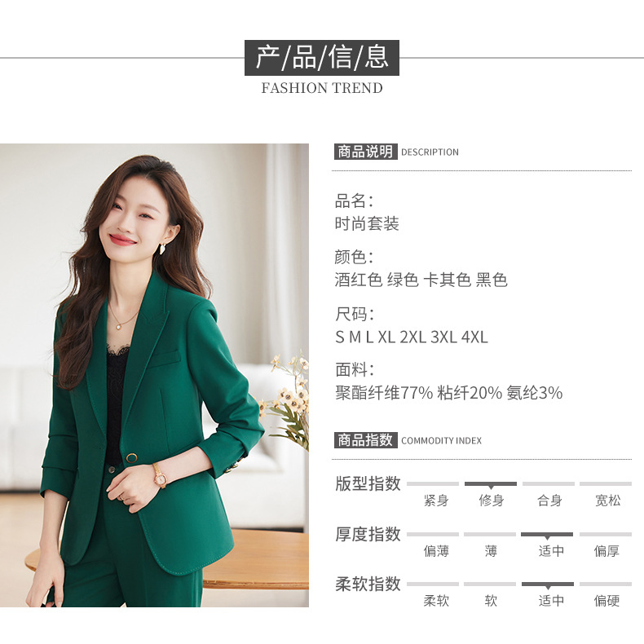Select the 宽松 fit option

pos(607,501)
